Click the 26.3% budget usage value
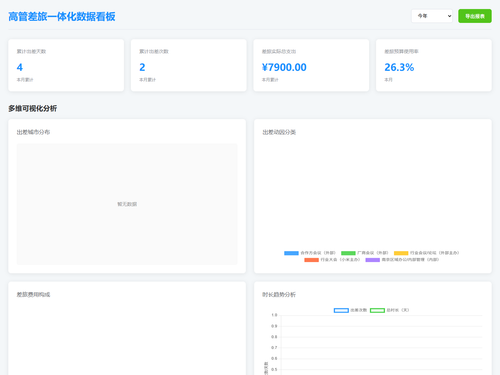Screen dimensions: 500x375 click(399, 67)
